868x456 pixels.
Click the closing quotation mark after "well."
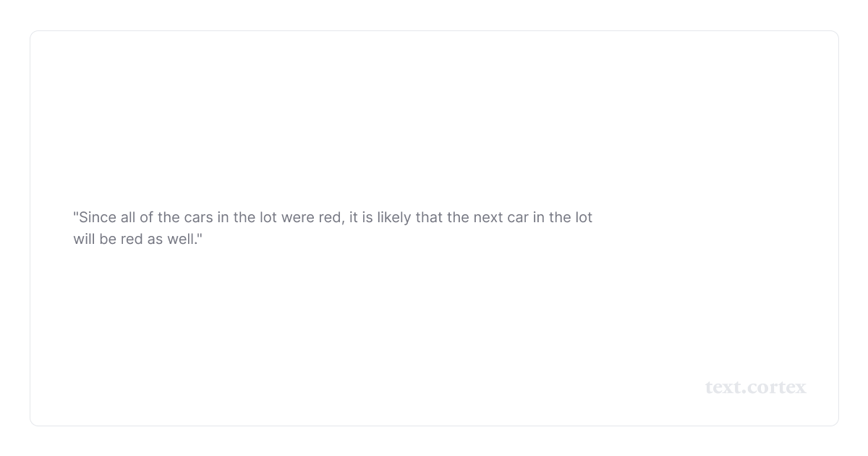(200, 237)
